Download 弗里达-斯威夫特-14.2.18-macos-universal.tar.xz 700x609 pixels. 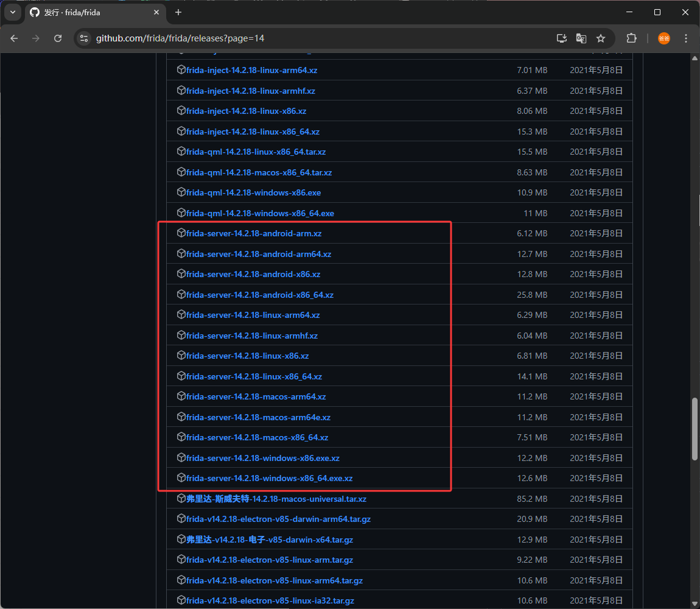(276, 499)
